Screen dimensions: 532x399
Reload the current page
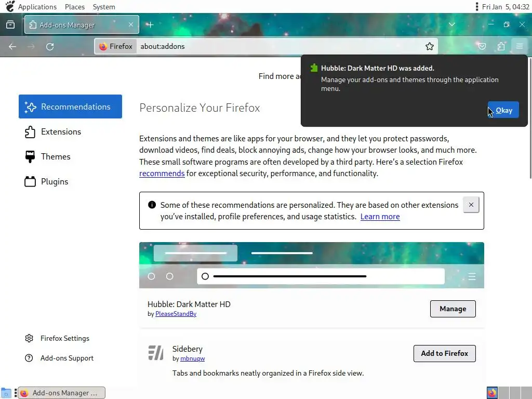[x=50, y=46]
